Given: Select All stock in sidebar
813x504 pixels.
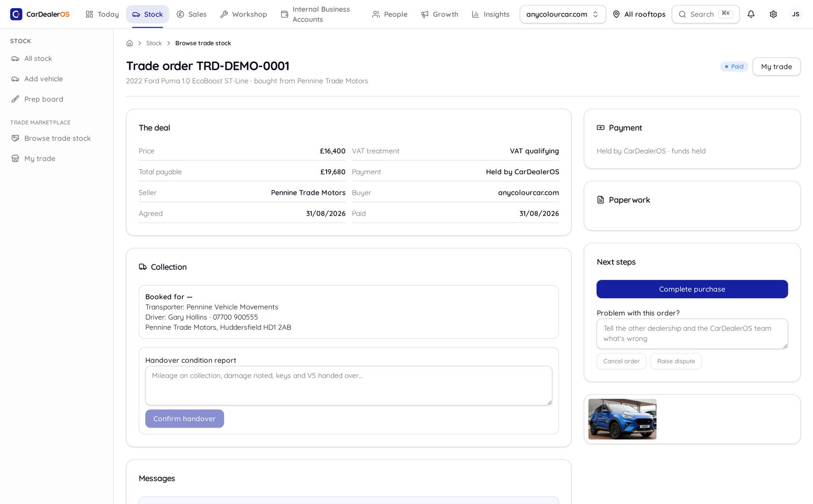Looking at the screenshot, I should click(x=56, y=59).
